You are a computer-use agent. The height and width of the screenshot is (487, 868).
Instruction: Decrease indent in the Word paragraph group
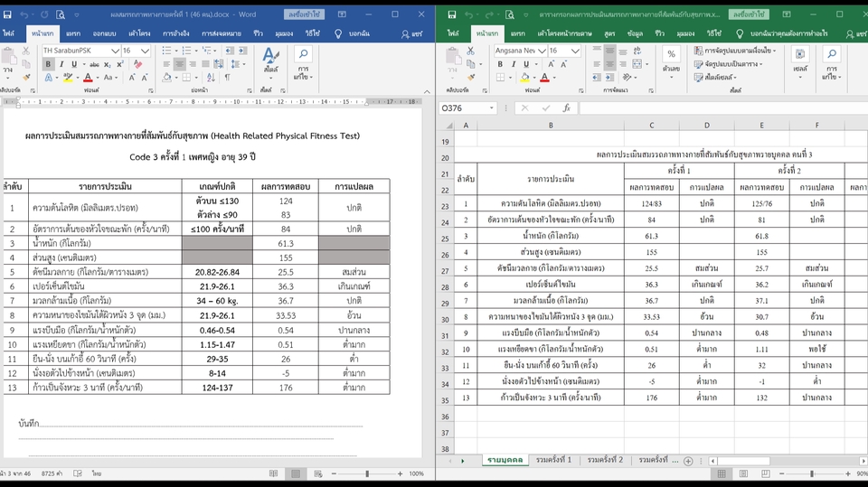(230, 51)
